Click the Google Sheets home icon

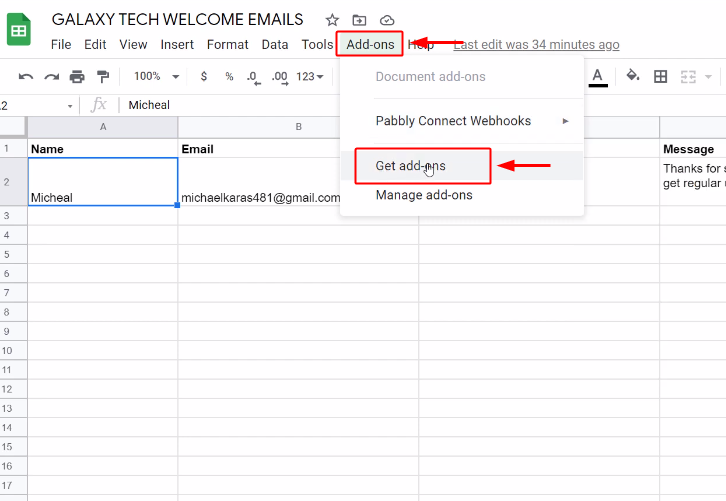(x=19, y=30)
